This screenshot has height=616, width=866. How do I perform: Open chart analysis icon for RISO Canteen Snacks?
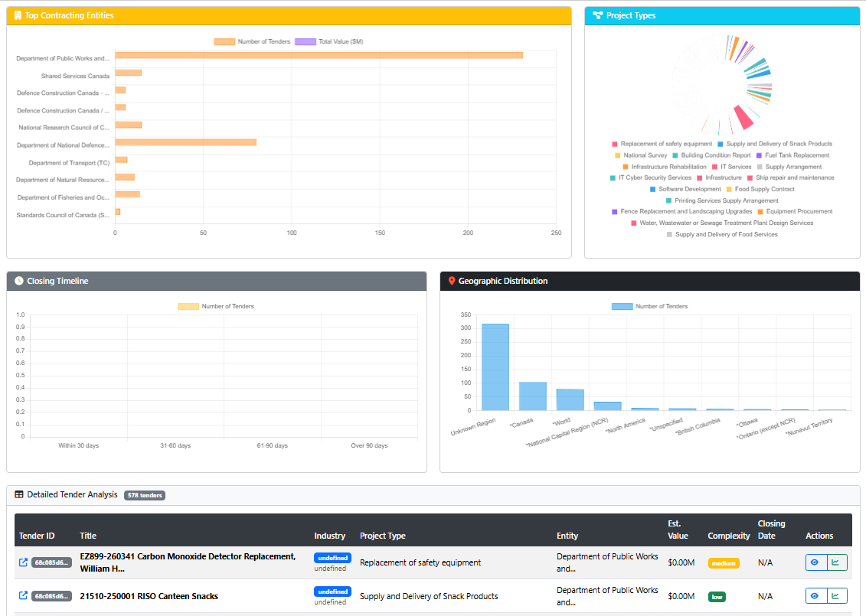tap(836, 596)
